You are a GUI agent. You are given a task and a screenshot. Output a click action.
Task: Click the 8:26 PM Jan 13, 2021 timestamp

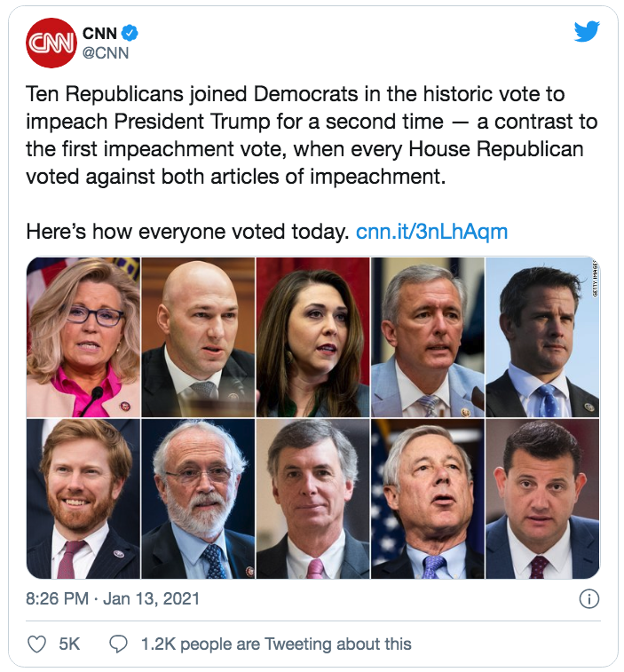(114, 599)
